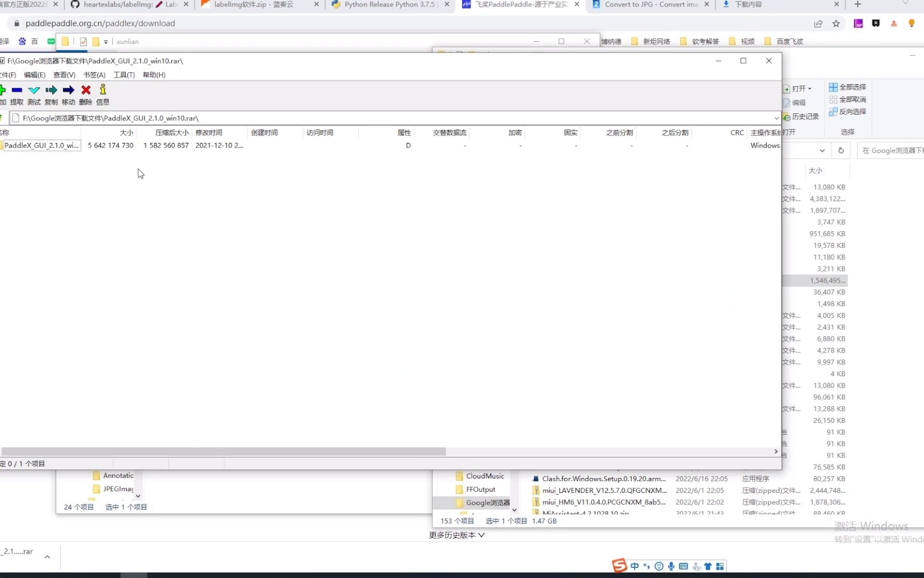
Task: Expand 更多历史版本 on the web page
Action: (457, 535)
